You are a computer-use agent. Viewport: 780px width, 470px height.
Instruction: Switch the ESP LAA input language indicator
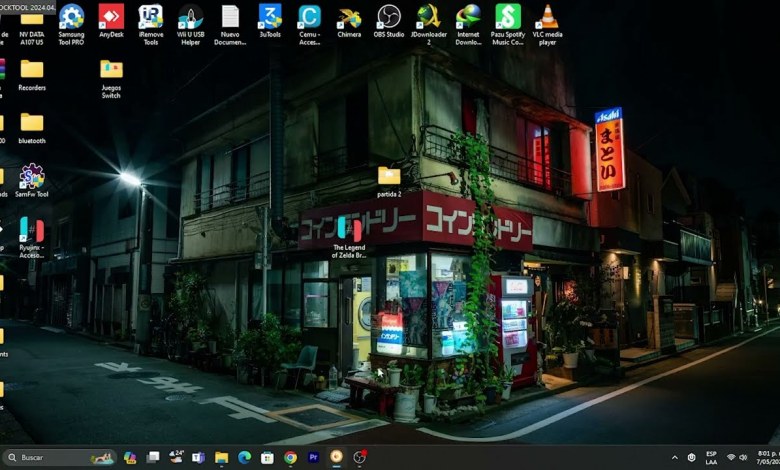[711, 457]
